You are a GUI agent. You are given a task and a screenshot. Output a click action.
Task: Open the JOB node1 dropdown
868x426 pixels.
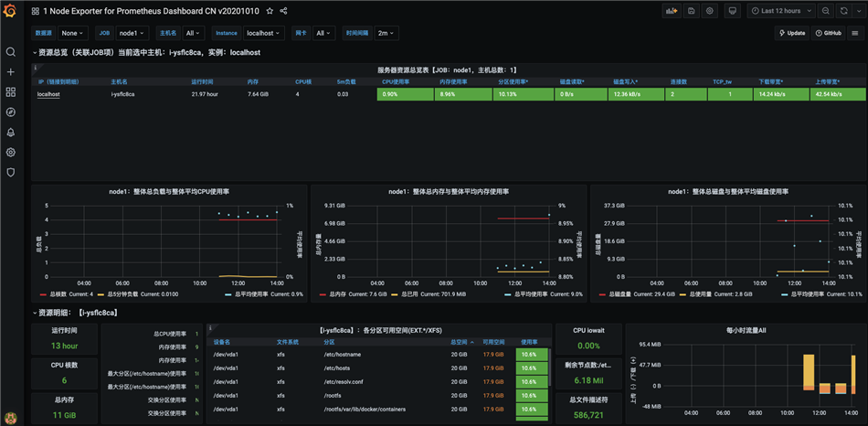tap(132, 33)
